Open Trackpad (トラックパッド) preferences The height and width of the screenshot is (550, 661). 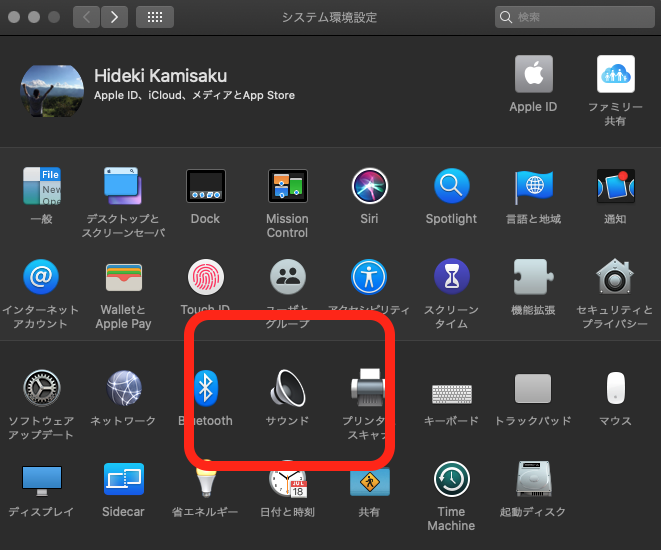click(533, 389)
